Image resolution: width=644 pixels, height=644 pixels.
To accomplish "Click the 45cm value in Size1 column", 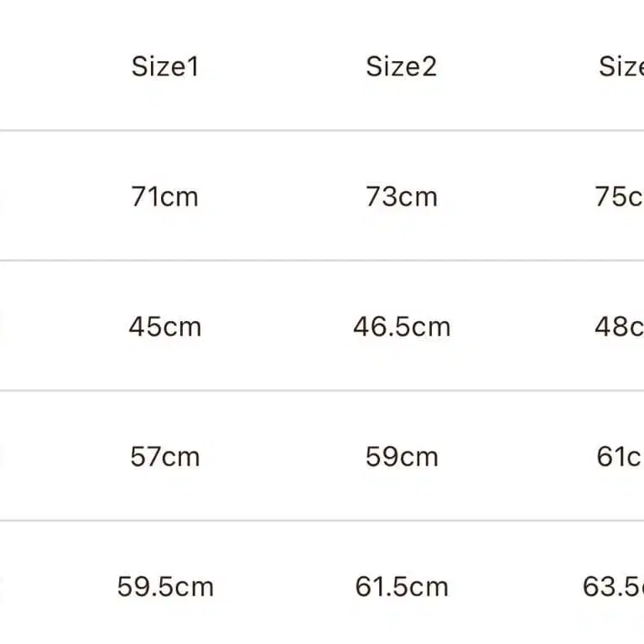I will [165, 326].
